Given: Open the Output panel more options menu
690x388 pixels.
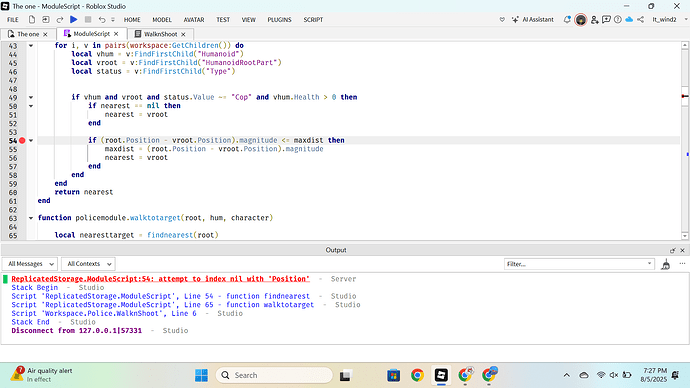Looking at the screenshot, I should tap(682, 264).
